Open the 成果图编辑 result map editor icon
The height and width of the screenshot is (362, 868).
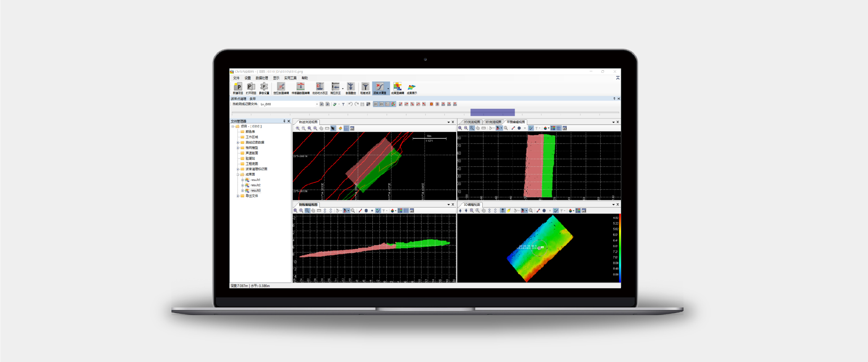(x=397, y=87)
